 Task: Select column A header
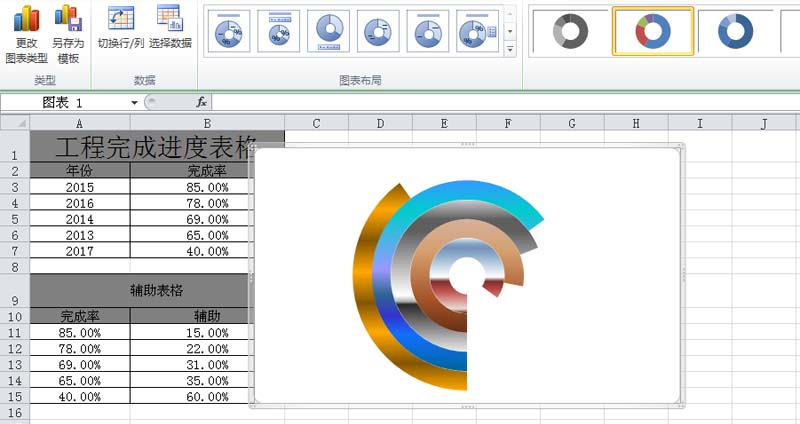[80, 123]
